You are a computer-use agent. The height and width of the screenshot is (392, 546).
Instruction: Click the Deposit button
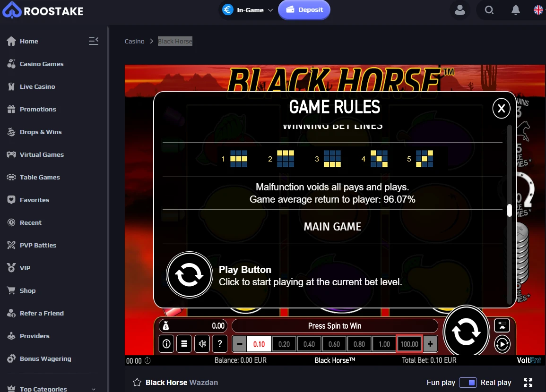(x=304, y=10)
